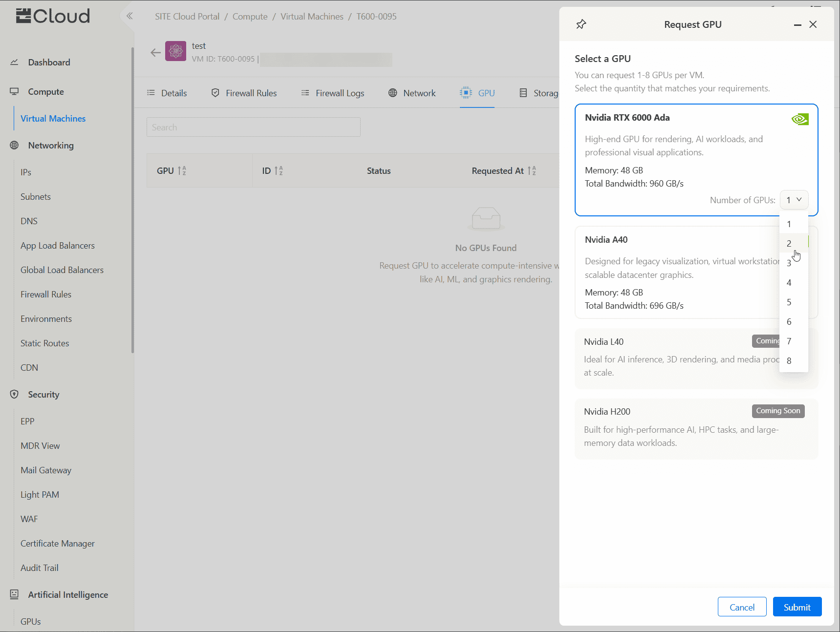Image resolution: width=840 pixels, height=632 pixels.
Task: Minimize the Request GPU panel
Action: point(797,25)
